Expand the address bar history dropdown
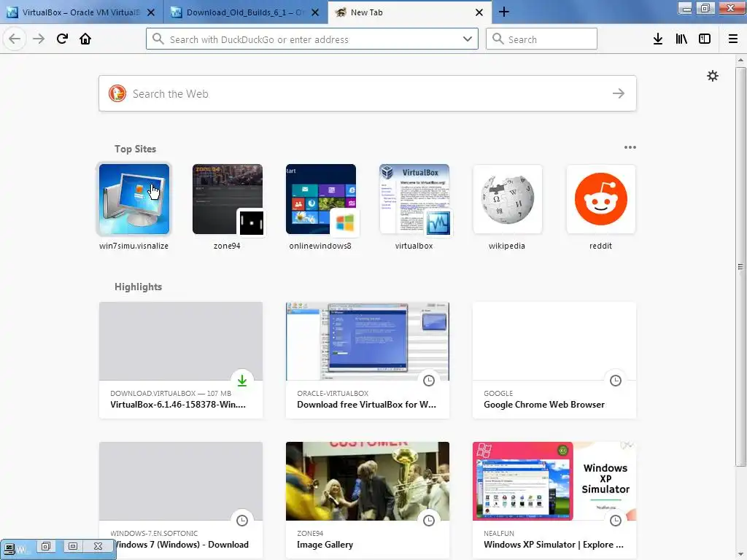747x560 pixels. [x=468, y=39]
